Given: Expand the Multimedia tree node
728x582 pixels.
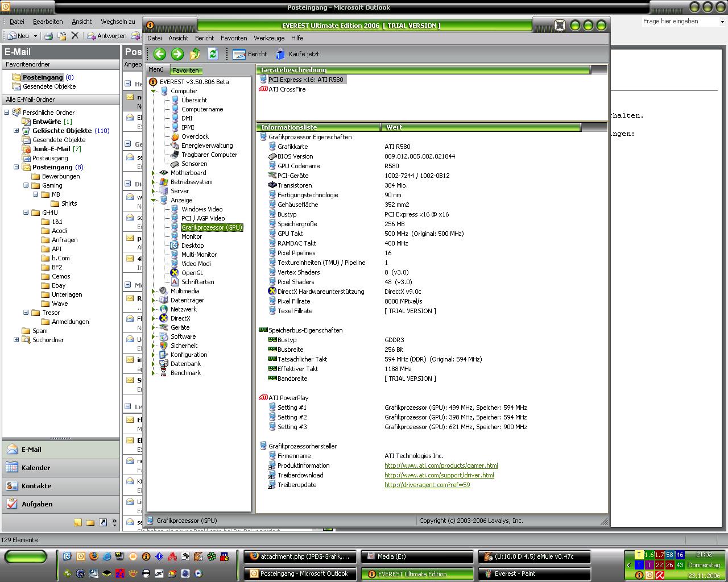Looking at the screenshot, I should pyautogui.click(x=154, y=291).
